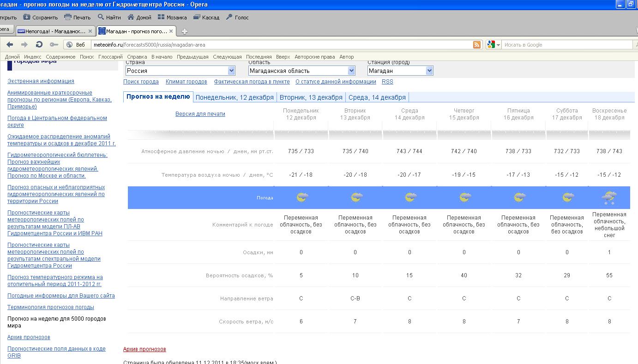Viewport: 638px width, 364px height.
Task: Click the Back navigation arrow
Action: (10, 45)
